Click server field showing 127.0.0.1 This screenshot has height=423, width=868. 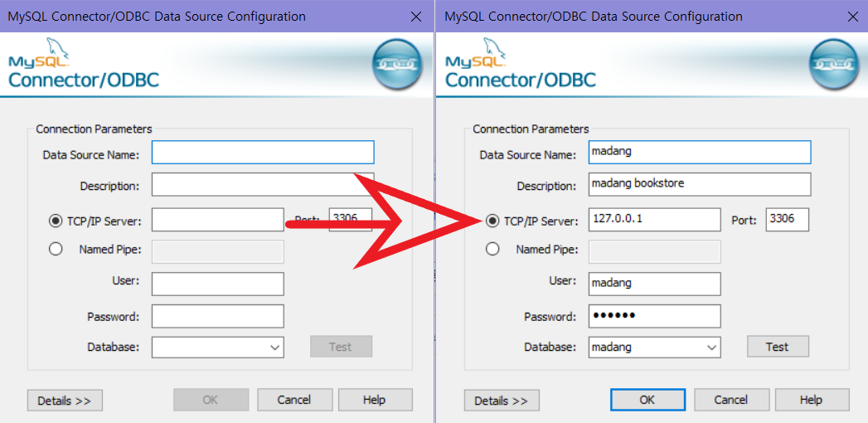pos(655,220)
